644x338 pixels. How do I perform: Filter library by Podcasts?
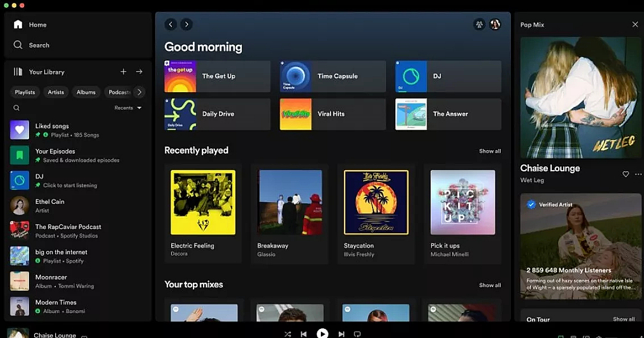pos(118,92)
